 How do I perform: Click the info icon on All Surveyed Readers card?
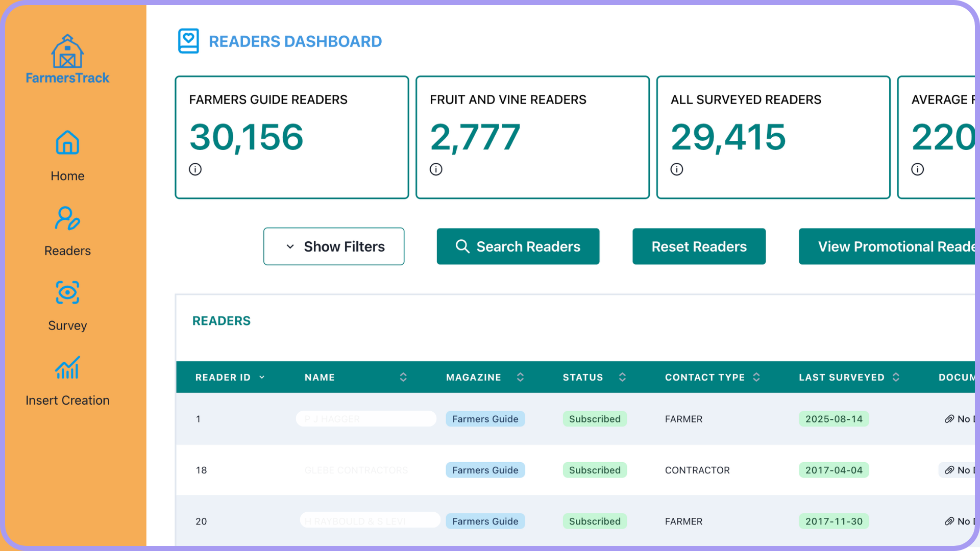point(676,169)
